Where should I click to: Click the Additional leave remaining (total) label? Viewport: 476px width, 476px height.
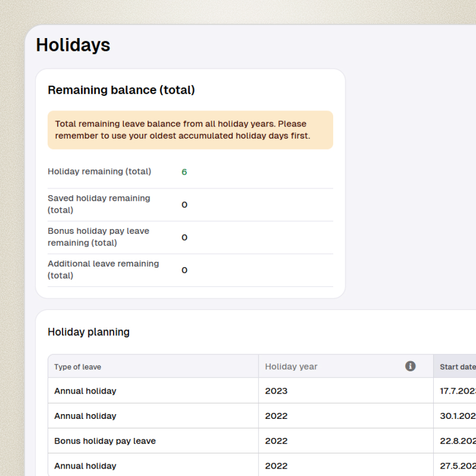(x=103, y=270)
